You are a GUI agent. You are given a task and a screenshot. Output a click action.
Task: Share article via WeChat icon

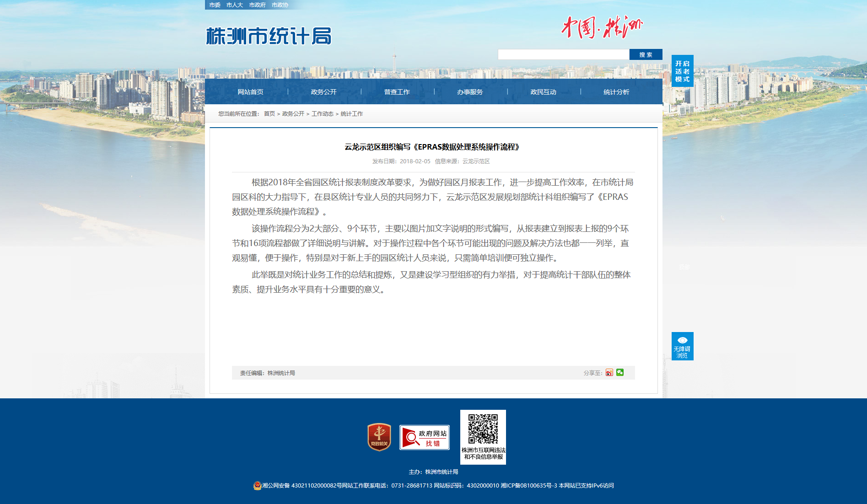(x=620, y=372)
